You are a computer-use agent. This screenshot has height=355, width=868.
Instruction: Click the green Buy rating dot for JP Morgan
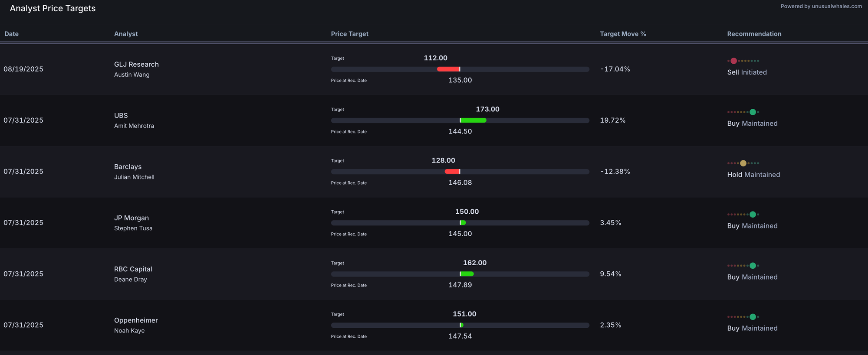click(x=753, y=214)
